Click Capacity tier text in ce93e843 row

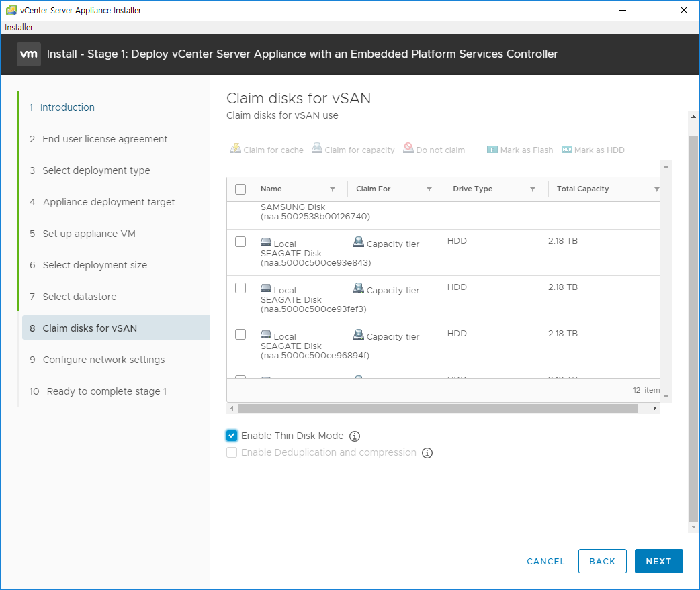[392, 244]
